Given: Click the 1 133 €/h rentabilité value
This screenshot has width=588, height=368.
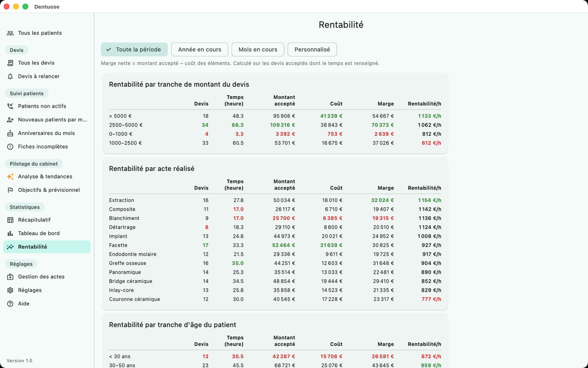Looking at the screenshot, I should point(430,116).
